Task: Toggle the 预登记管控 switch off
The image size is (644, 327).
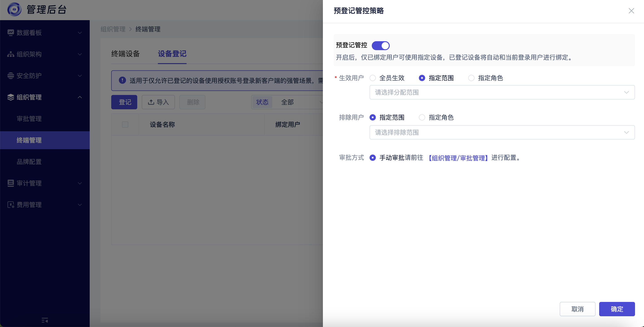Action: (x=381, y=45)
